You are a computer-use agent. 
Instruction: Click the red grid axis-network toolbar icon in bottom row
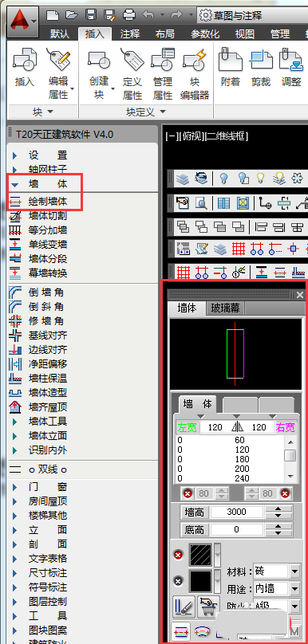183,272
